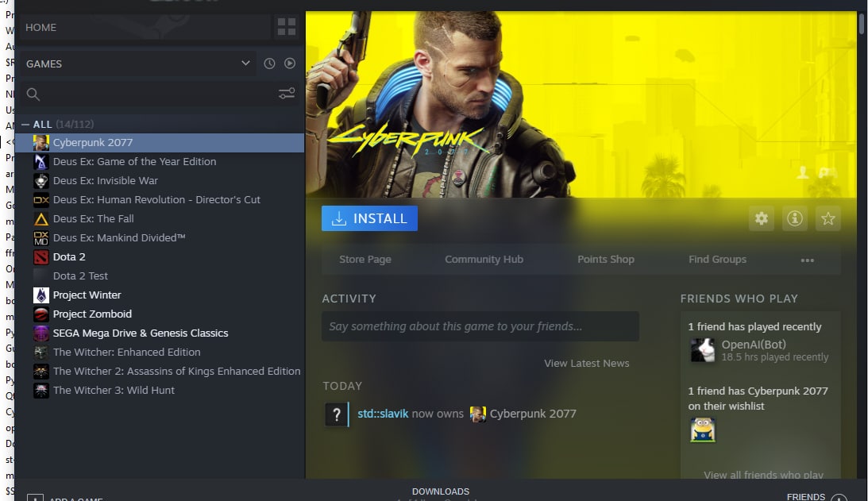868x501 pixels.
Task: Click the Deus Ex: Invisible War icon
Action: point(41,181)
